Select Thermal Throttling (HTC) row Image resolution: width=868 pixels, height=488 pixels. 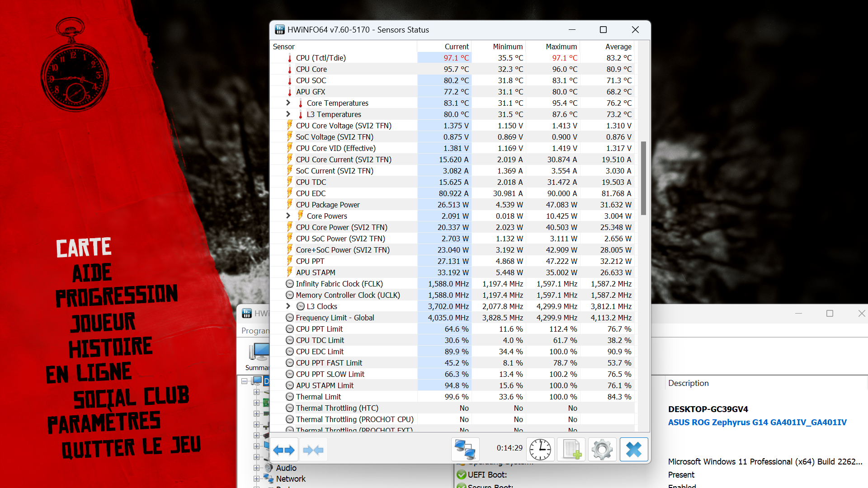(452, 408)
